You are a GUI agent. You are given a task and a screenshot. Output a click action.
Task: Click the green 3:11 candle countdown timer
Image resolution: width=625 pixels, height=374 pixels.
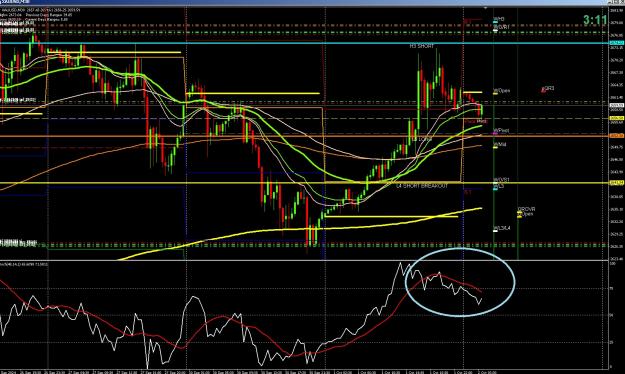(595, 20)
